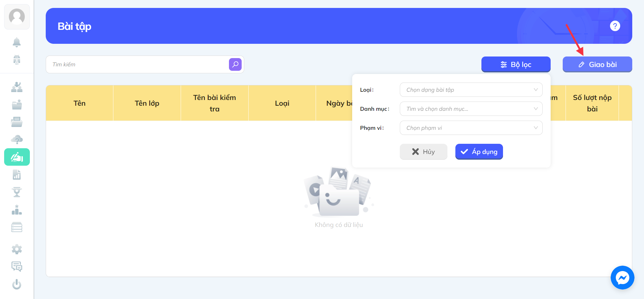Screen dimensions: 644x299
Task: Open the robot assistant icon
Action: coord(17,60)
